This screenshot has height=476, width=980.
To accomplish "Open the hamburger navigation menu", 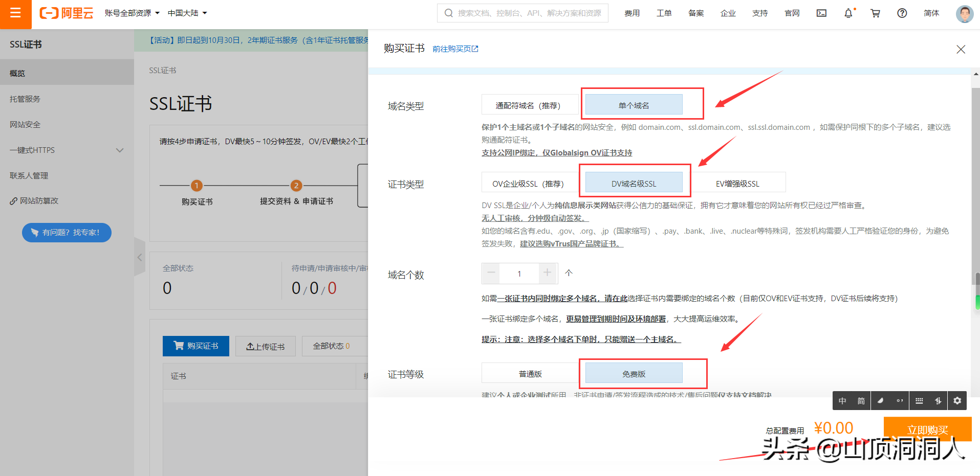I will click(x=15, y=13).
